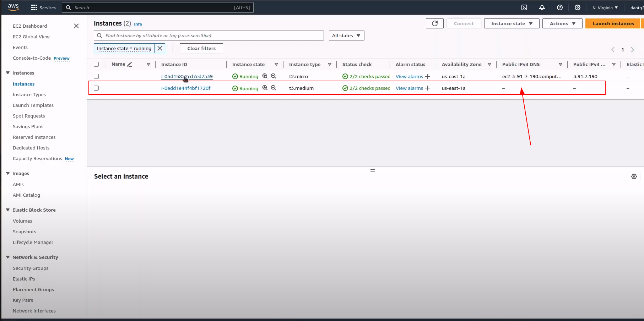Open instance link i-0edd1e44f4bf1720f
The width and height of the screenshot is (644, 321).
pyautogui.click(x=186, y=88)
